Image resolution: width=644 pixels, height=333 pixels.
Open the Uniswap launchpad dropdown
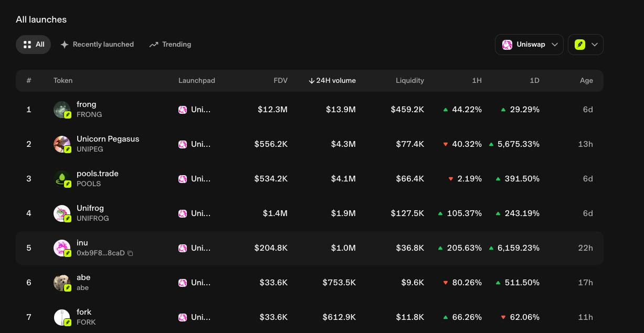pos(529,45)
